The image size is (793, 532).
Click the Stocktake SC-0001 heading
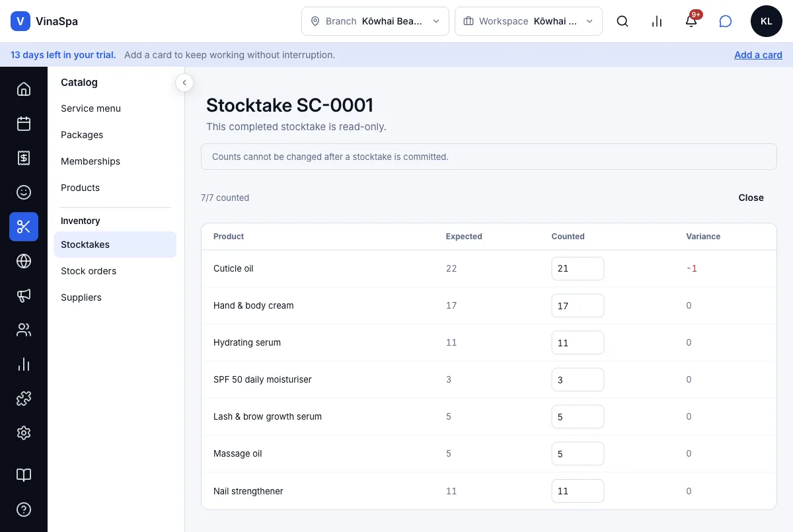click(x=290, y=105)
